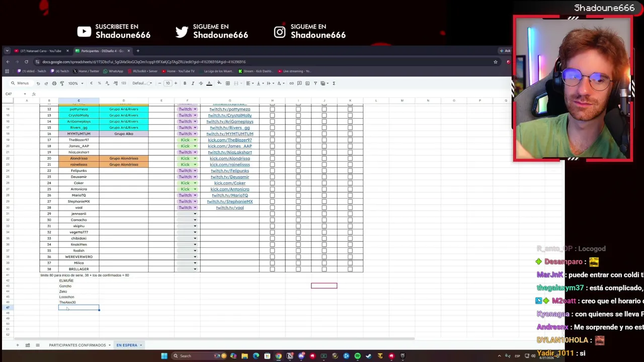Switch to PARTICIPANTES CONFIRMADOS sheet tab
Screen dimensions: 644x362
(x=77, y=345)
